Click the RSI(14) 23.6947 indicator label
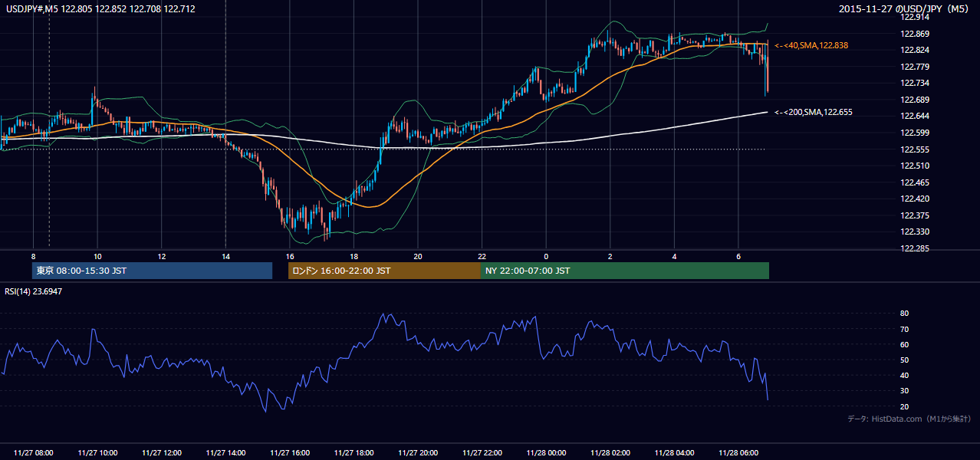The height and width of the screenshot is (460, 980). click(x=34, y=291)
